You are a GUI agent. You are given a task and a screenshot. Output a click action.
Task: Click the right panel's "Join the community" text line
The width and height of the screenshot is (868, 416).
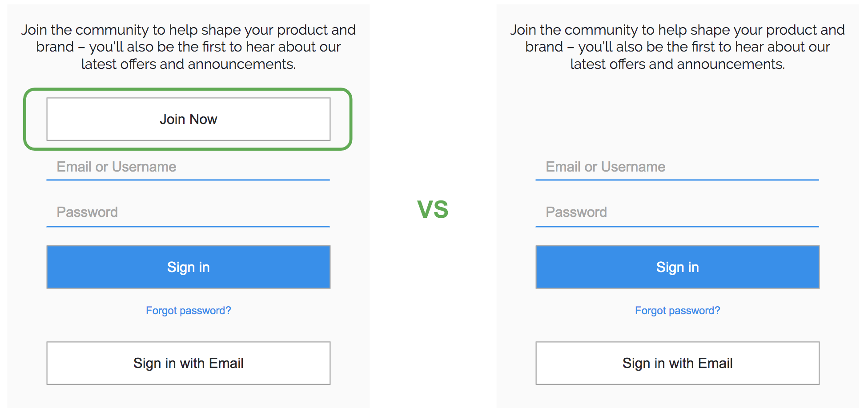[x=677, y=30]
